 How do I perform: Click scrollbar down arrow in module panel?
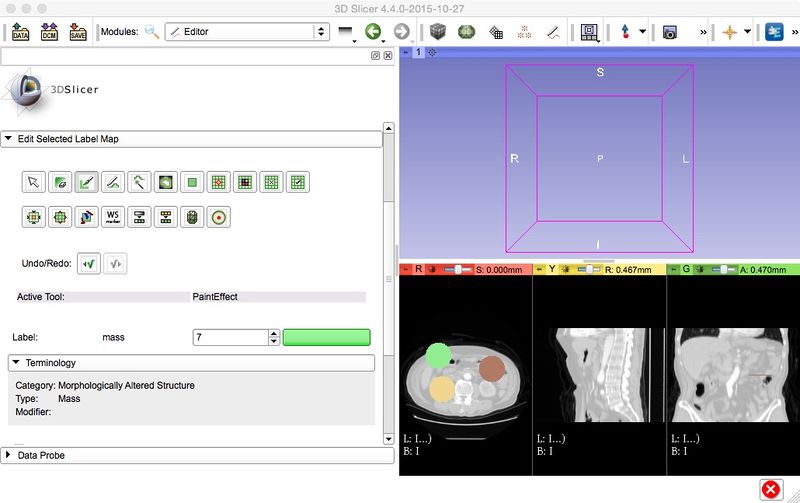click(388, 439)
